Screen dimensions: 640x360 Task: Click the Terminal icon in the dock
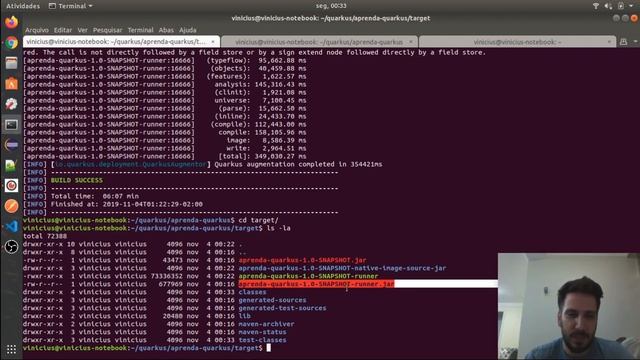tap(11, 124)
